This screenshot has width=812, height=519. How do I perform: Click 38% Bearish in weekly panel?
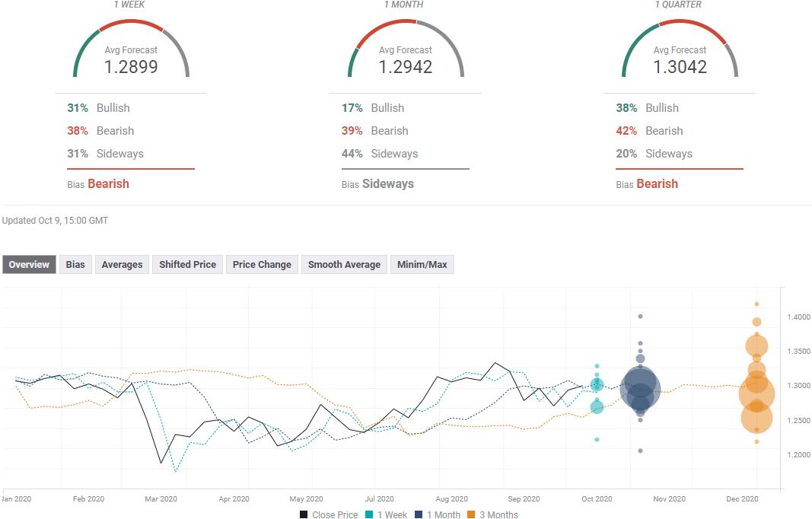point(100,131)
